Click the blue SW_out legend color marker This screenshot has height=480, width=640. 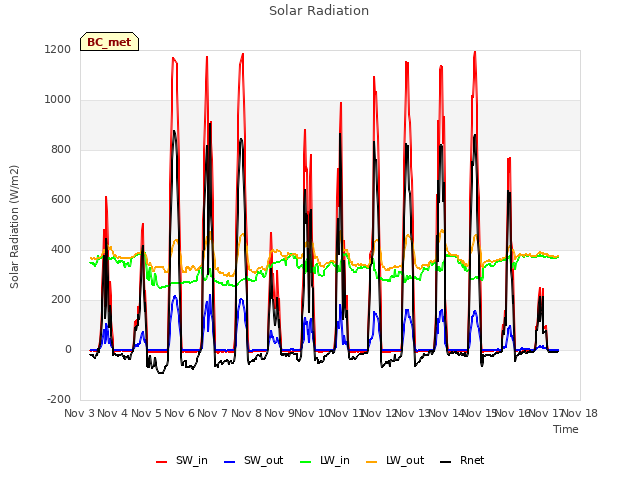[x=230, y=462]
